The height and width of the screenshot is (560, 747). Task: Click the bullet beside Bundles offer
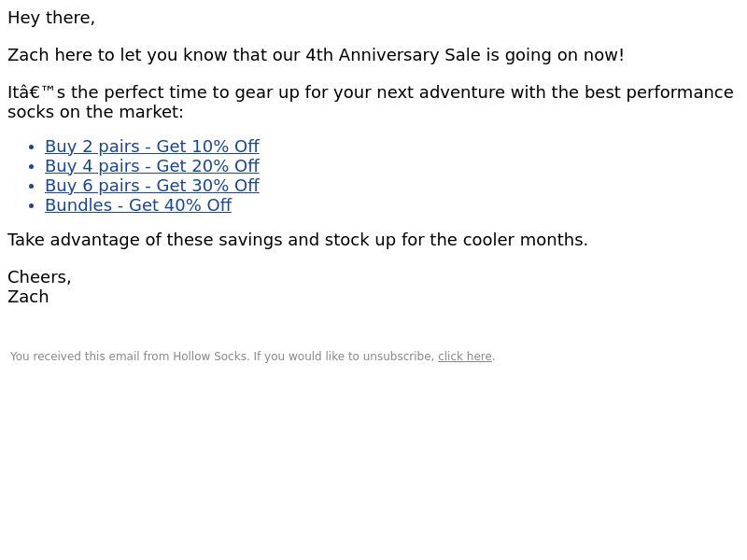(x=32, y=205)
